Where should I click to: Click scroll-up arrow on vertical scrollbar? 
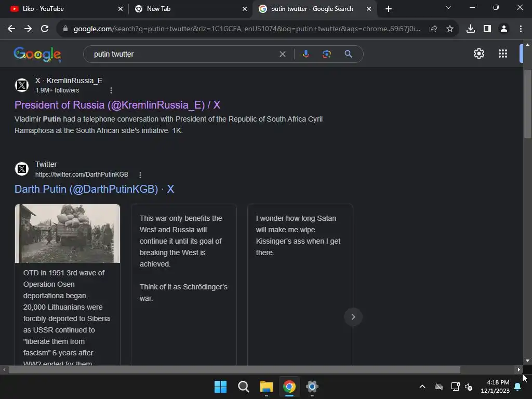[x=527, y=45]
